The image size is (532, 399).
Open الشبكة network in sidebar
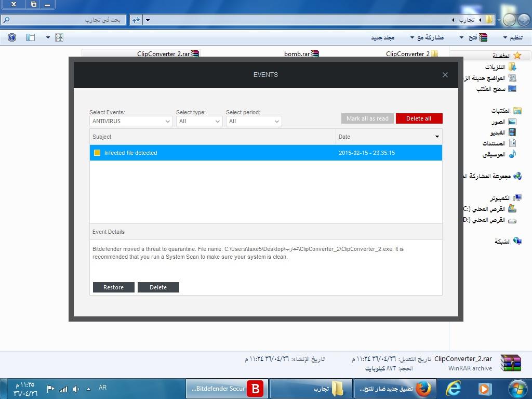508,241
